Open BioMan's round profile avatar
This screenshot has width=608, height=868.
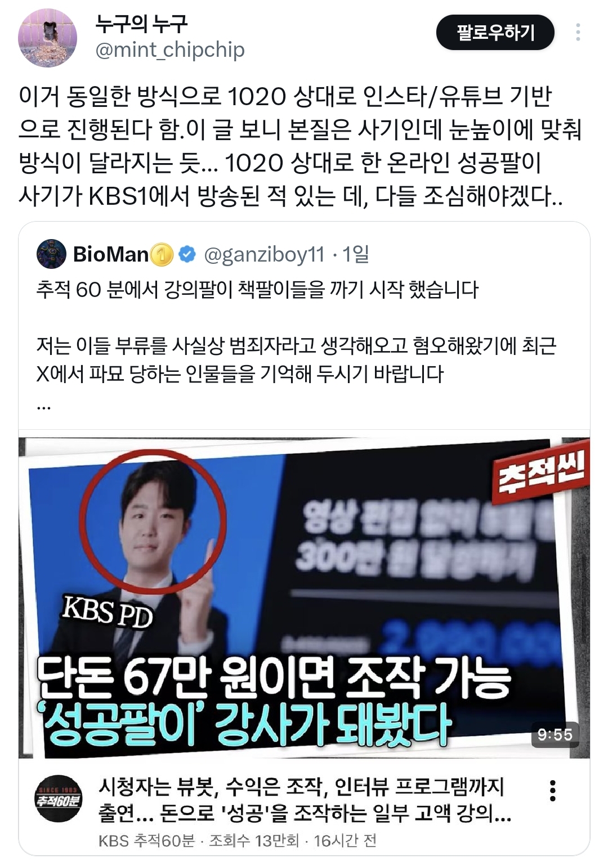(x=51, y=254)
